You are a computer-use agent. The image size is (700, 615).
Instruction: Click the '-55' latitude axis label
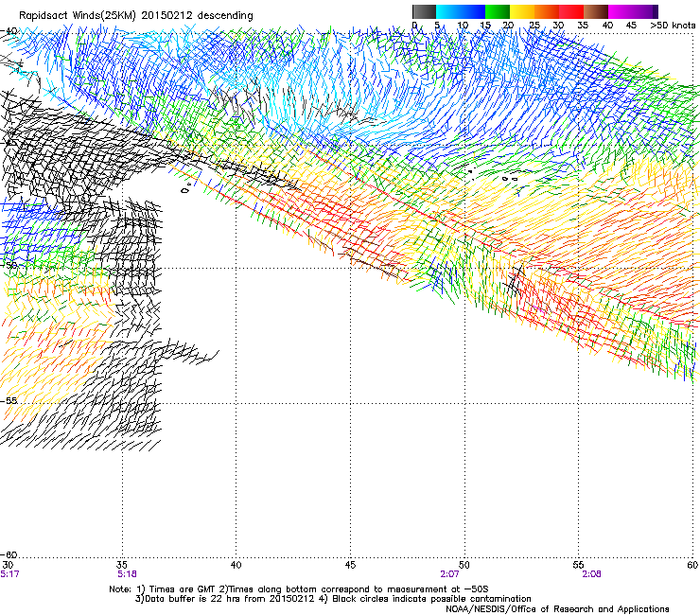[9, 400]
